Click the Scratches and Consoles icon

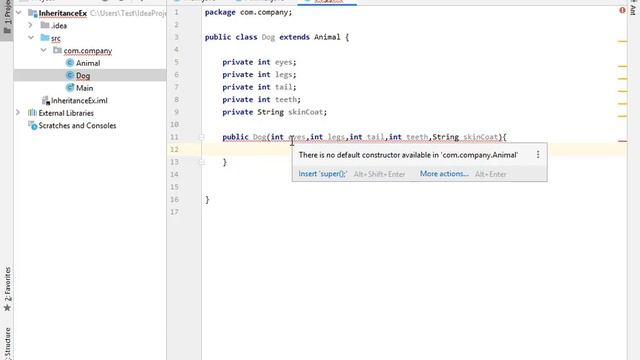33,126
